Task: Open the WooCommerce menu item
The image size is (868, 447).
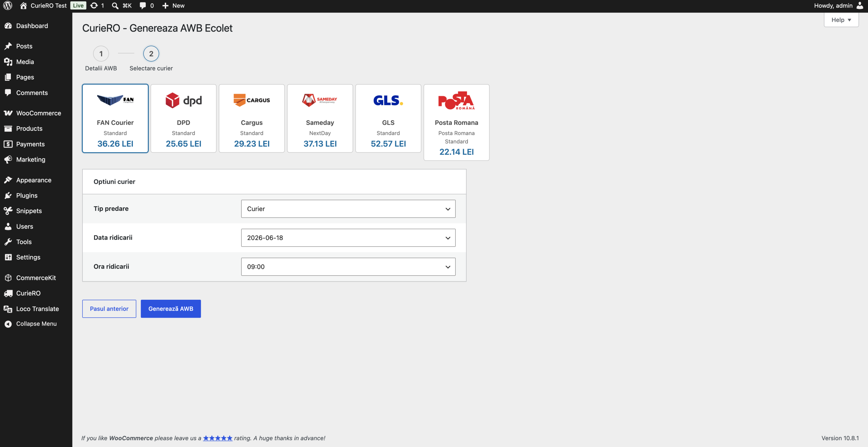Action: click(x=36, y=113)
